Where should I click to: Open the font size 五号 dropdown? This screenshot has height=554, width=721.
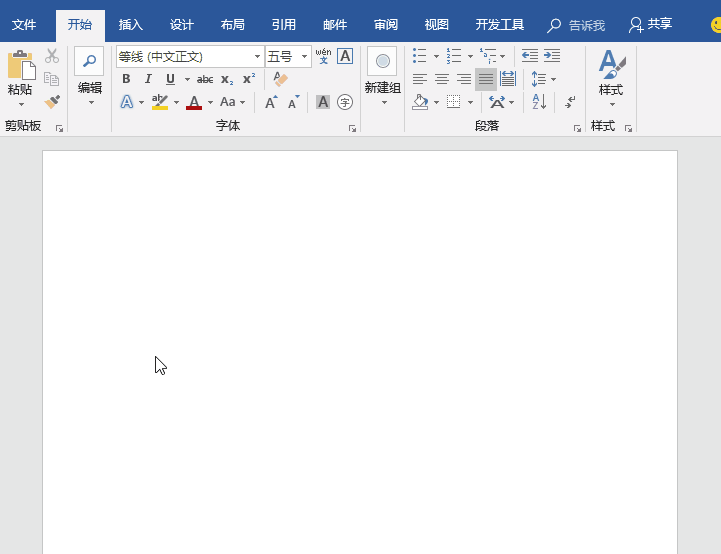pos(304,57)
